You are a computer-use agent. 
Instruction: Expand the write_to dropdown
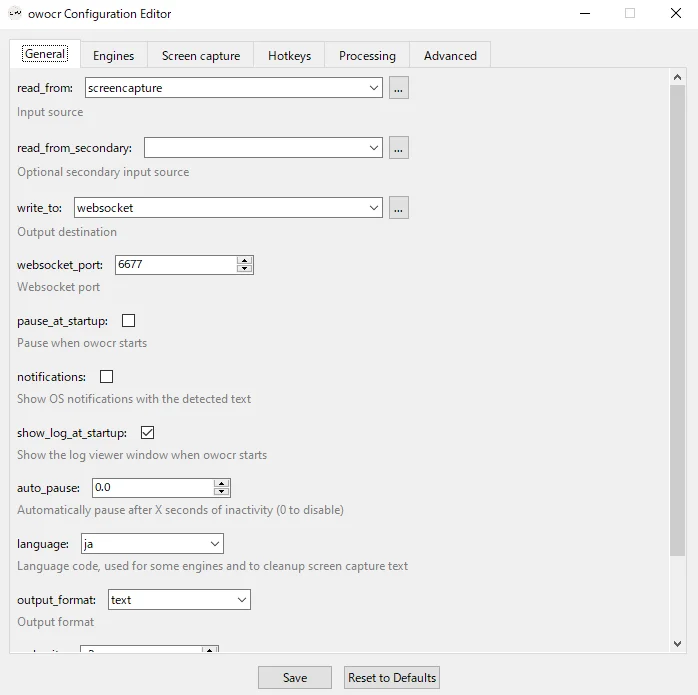click(373, 208)
